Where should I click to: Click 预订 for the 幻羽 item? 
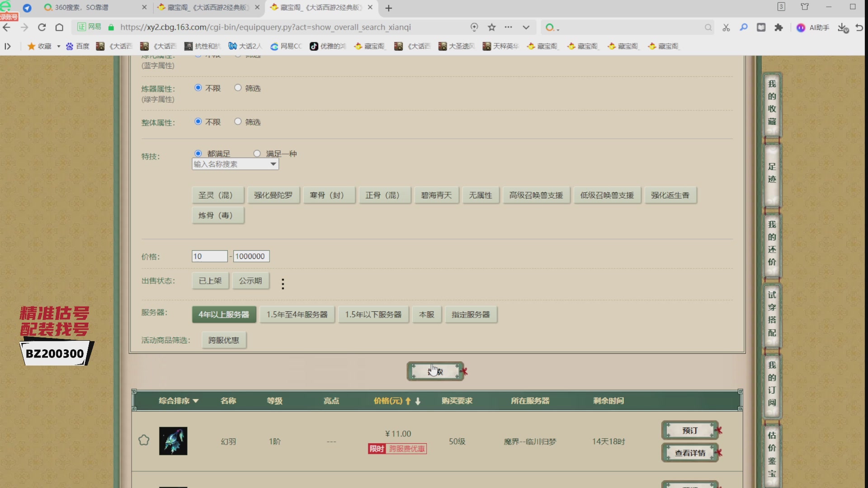pos(690,430)
